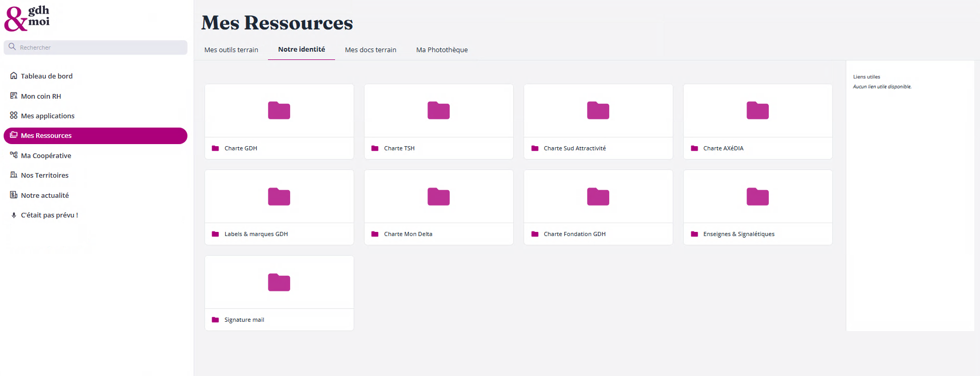980x376 pixels.
Task: Open Enseignes & Signalétiques large folder icon
Action: click(x=757, y=197)
